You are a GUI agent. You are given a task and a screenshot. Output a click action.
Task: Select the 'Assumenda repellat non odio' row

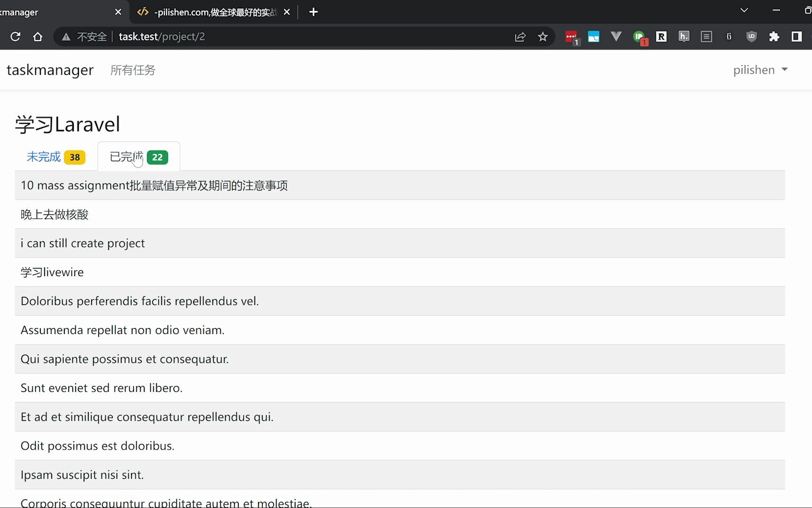pyautogui.click(x=400, y=330)
